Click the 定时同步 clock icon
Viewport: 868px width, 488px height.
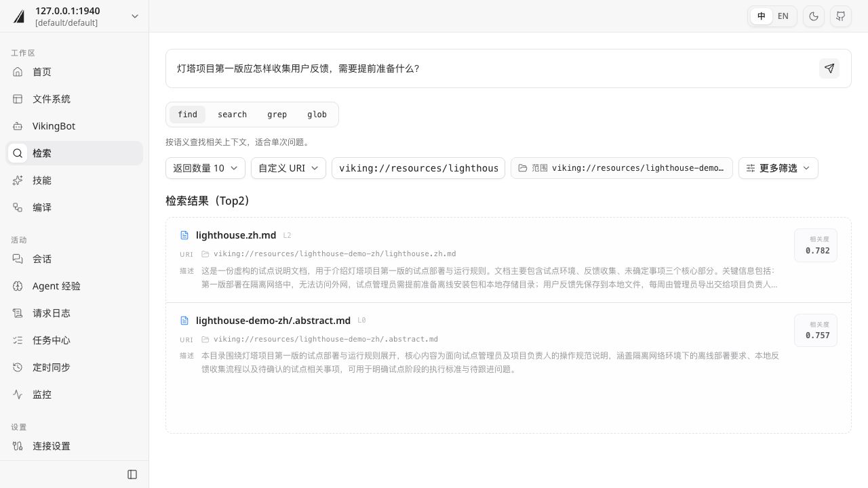pos(18,367)
